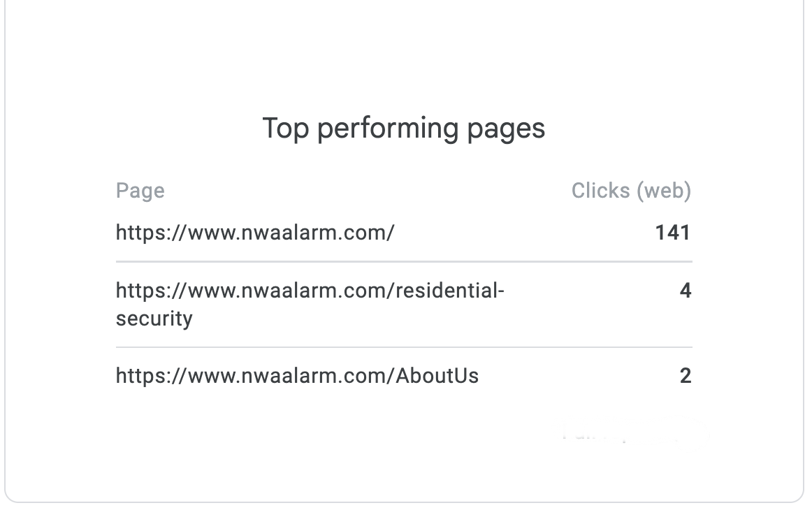Viewport: 812px width, 510px height.
Task: Click the word 'security' on the wrapped URL line
Action: (154, 319)
